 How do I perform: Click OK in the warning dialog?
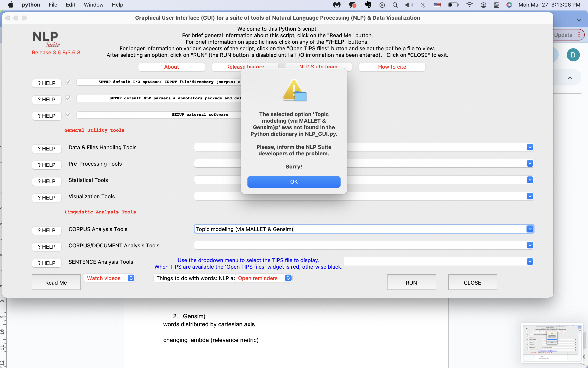click(294, 182)
